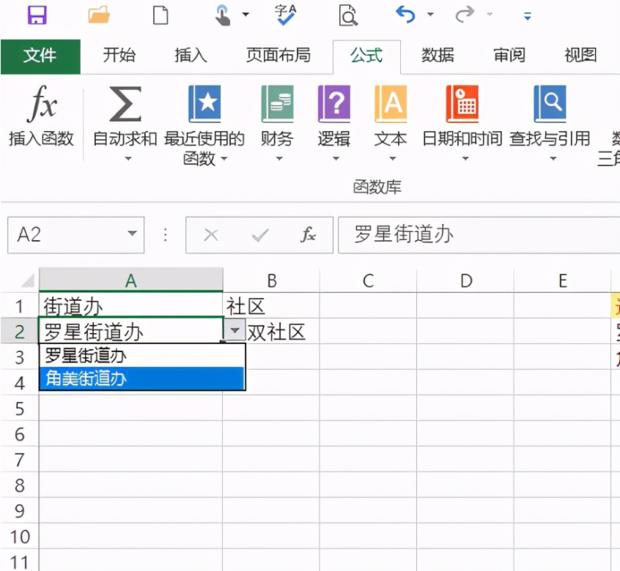The width and height of the screenshot is (620, 571).
Task: Click the fx button beside formula bar
Action: (x=309, y=235)
